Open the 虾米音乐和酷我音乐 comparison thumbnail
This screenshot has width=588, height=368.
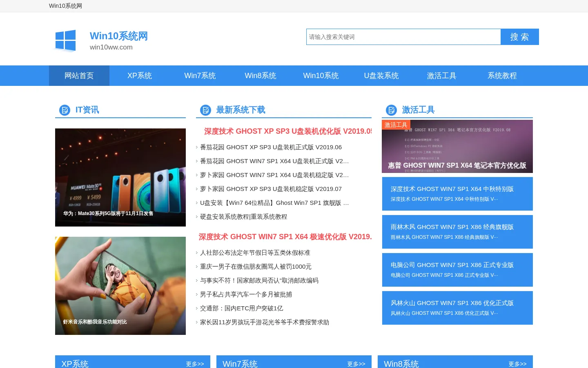[120, 286]
